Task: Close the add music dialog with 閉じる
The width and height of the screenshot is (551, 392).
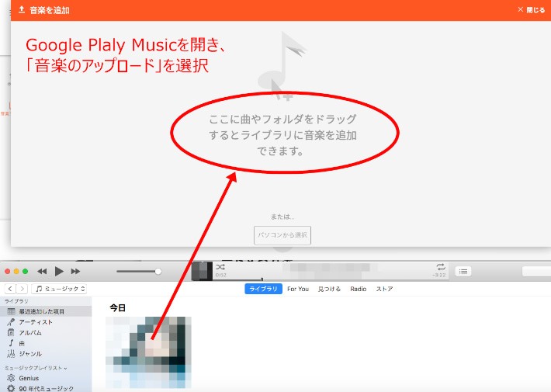Action: (x=531, y=10)
